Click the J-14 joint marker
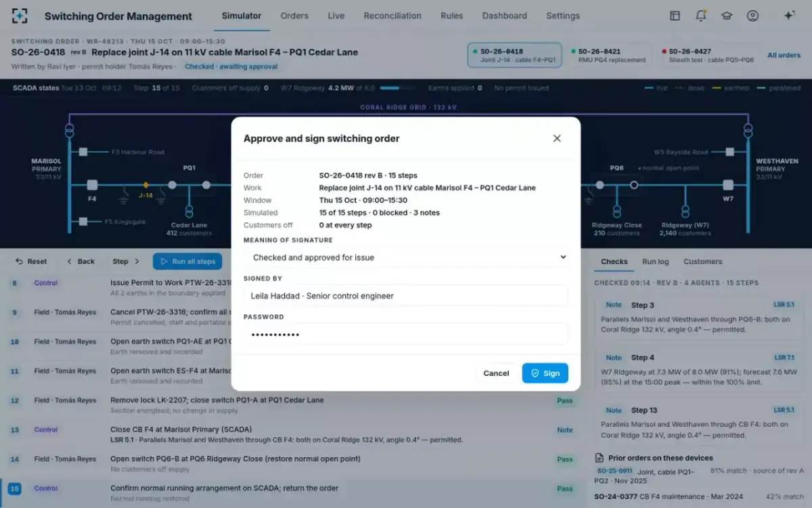Image resolution: width=812 pixels, height=508 pixels. pos(145,185)
